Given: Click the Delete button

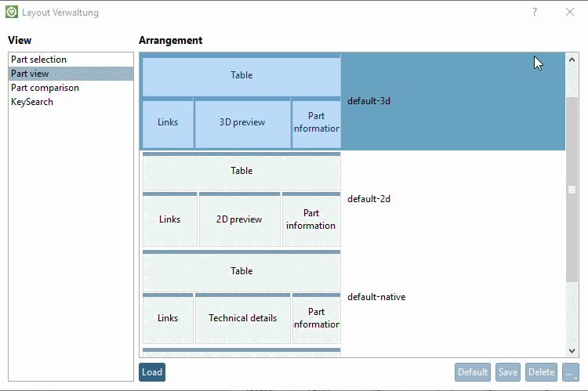Looking at the screenshot, I should click(541, 372).
